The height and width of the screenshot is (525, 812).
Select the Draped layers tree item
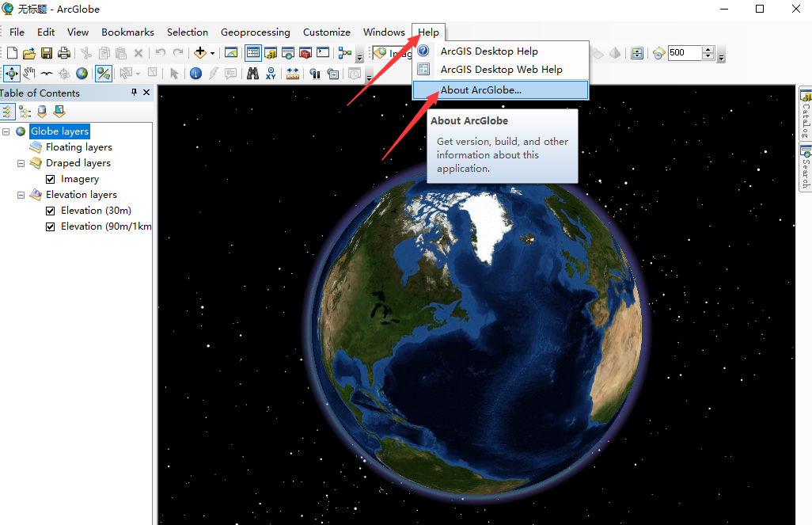tap(78, 163)
